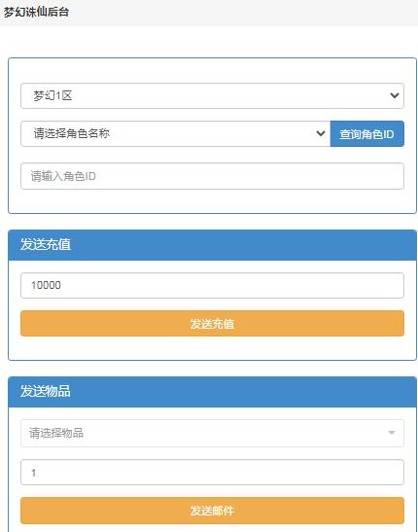Image resolution: width=418 pixels, height=532 pixels.
Task: Click the 梦幻1区 text in server selector
Action: 52,95
